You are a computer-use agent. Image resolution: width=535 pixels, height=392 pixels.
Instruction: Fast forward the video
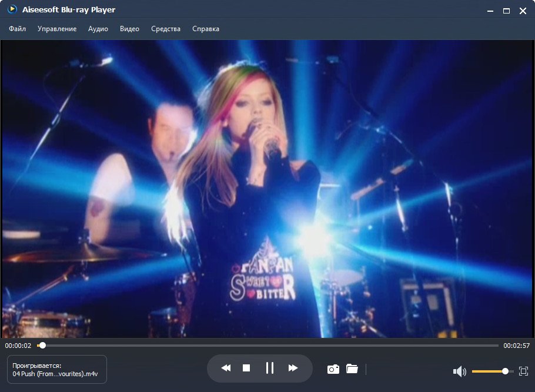click(x=293, y=368)
